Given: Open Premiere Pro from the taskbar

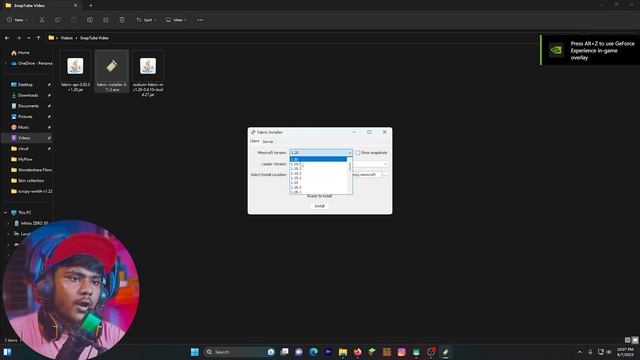Looking at the screenshot, I should pyautogui.click(x=328, y=352).
